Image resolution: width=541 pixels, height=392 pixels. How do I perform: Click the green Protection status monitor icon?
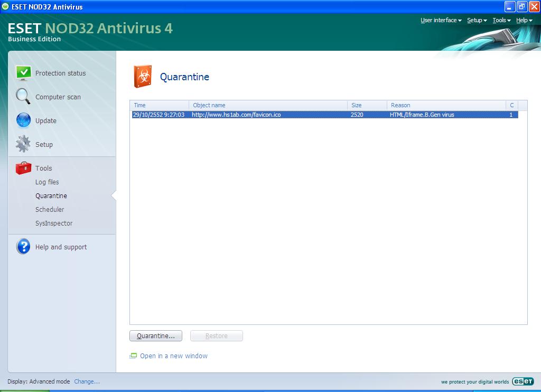(x=23, y=73)
